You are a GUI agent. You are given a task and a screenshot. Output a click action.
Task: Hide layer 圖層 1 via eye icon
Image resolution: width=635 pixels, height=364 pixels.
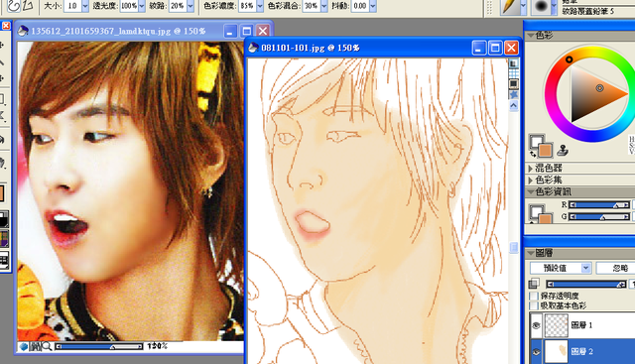coord(536,325)
